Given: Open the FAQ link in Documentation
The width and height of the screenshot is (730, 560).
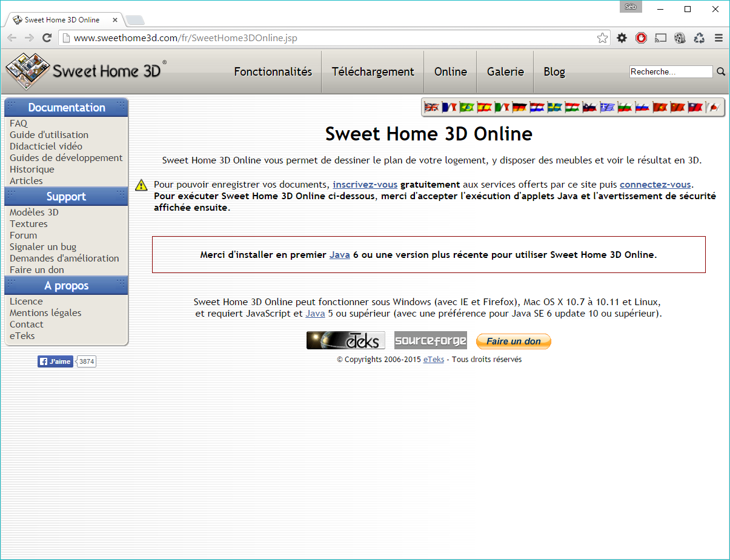Looking at the screenshot, I should [18, 124].
